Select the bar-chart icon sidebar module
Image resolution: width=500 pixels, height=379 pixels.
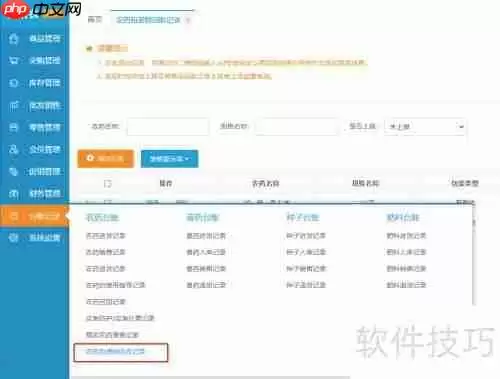(34, 106)
